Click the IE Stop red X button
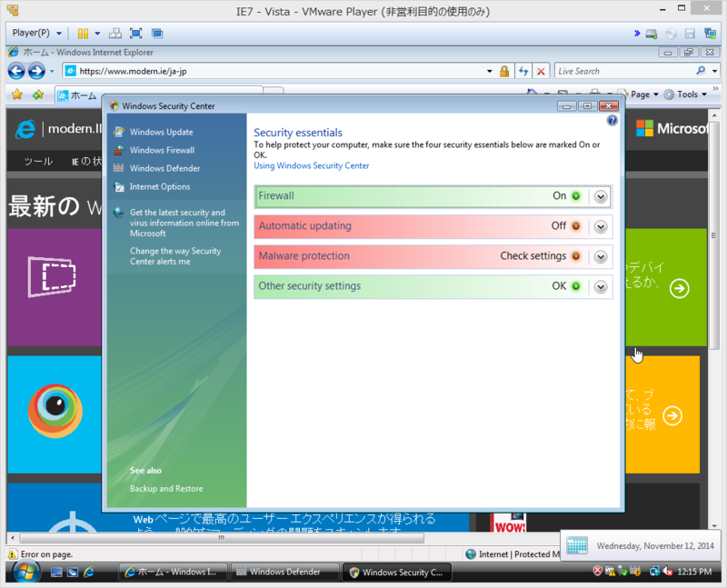 click(541, 72)
